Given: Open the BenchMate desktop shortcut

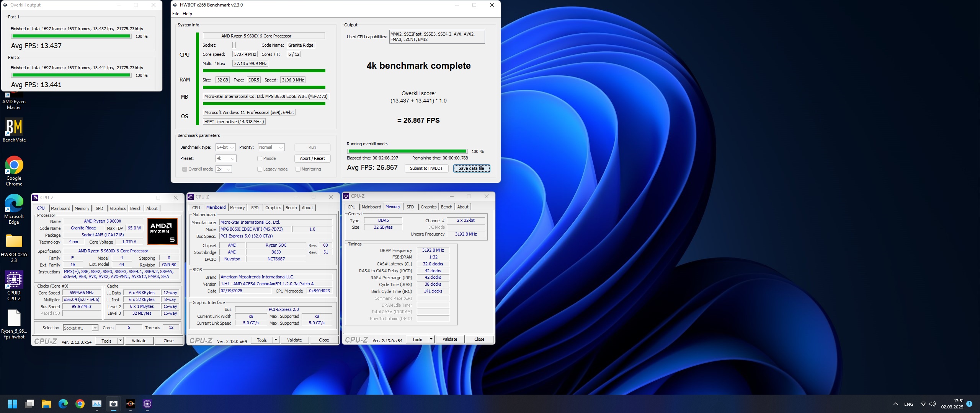Looking at the screenshot, I should pos(14,130).
